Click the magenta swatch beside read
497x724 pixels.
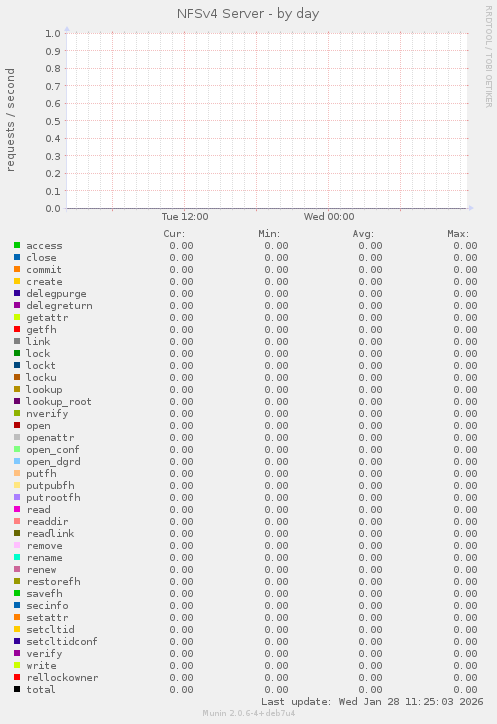pyautogui.click(x=17, y=509)
